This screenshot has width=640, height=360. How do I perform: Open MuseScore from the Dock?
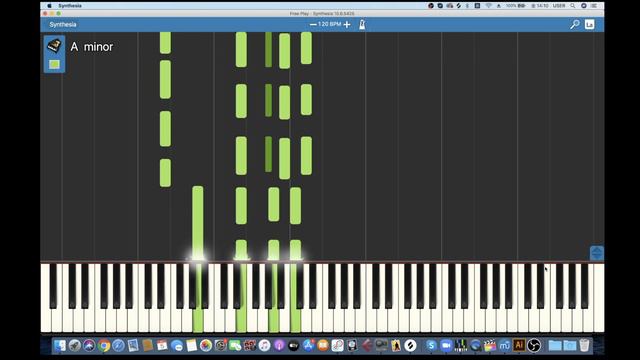(504, 346)
